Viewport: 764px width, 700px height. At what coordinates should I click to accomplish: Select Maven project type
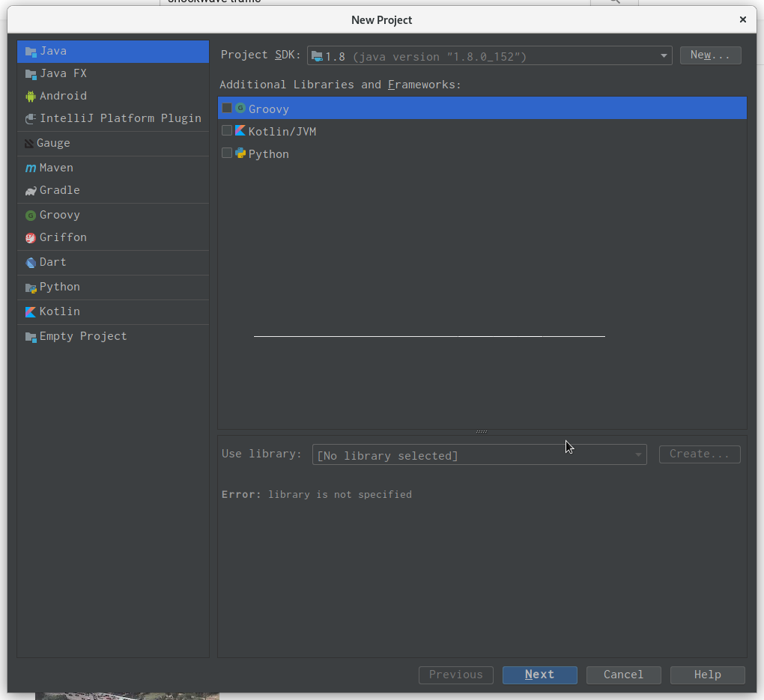click(113, 168)
